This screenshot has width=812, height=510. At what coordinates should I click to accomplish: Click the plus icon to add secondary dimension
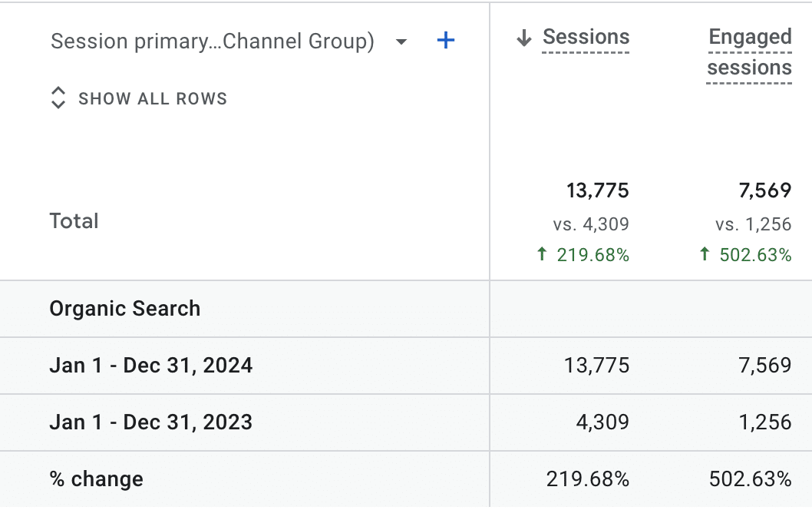click(445, 41)
